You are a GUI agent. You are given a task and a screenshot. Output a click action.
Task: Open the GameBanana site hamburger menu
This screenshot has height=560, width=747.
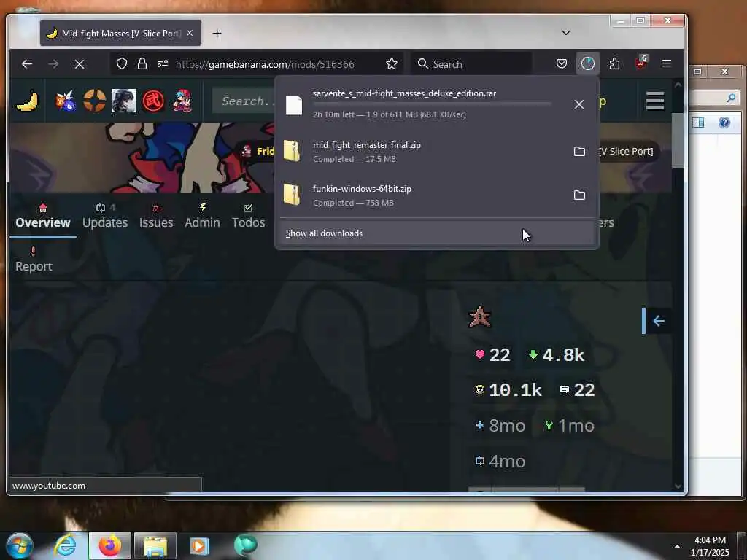click(x=655, y=101)
